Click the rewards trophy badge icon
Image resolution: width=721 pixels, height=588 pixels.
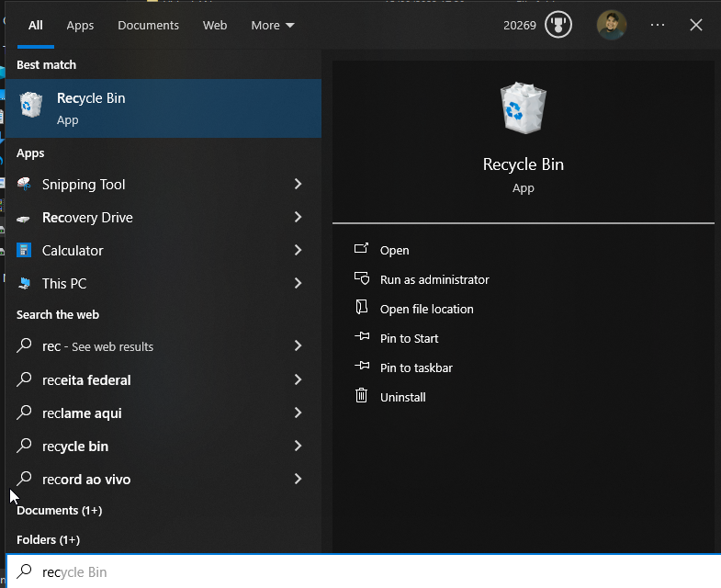point(558,25)
